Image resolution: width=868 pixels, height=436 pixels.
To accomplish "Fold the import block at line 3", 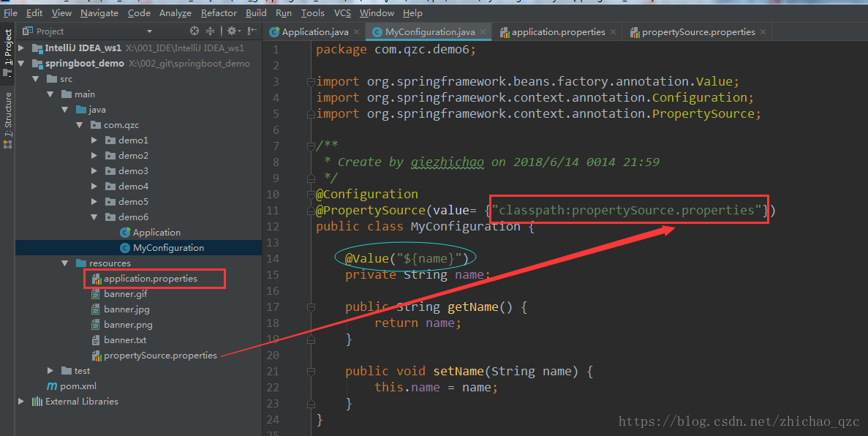I will click(x=311, y=82).
